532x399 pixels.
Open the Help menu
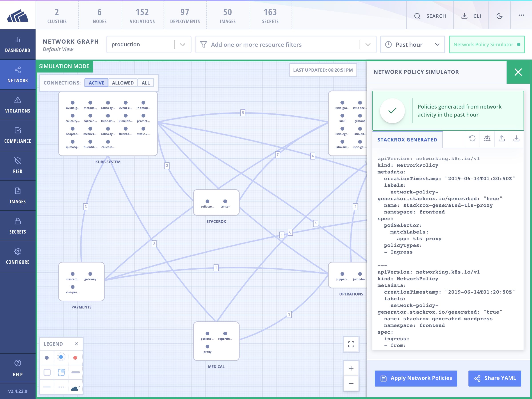click(x=18, y=368)
